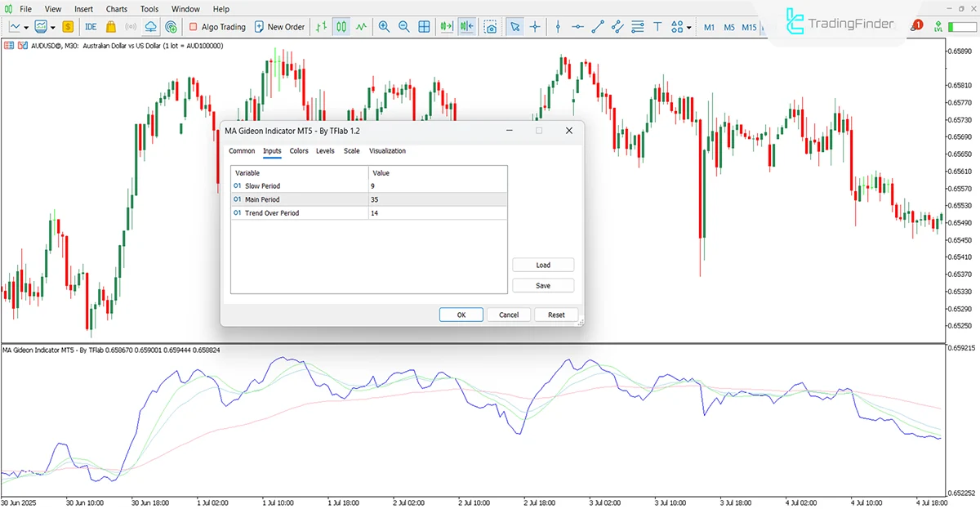Open the geometric shapes dropdown
This screenshot has height=509, width=980.
click(675, 26)
